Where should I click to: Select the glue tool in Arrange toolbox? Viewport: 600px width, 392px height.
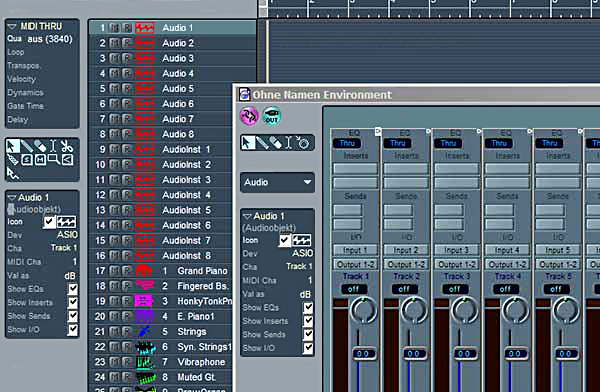pos(13,160)
